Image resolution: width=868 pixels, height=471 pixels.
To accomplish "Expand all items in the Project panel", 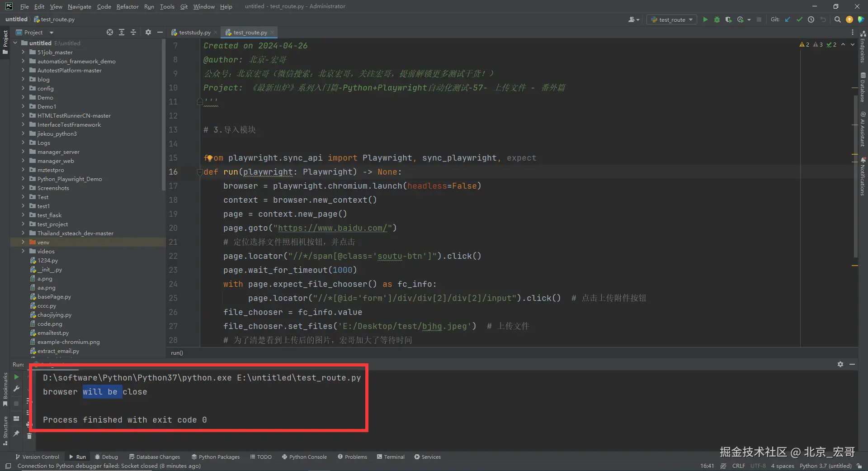I will pos(122,32).
